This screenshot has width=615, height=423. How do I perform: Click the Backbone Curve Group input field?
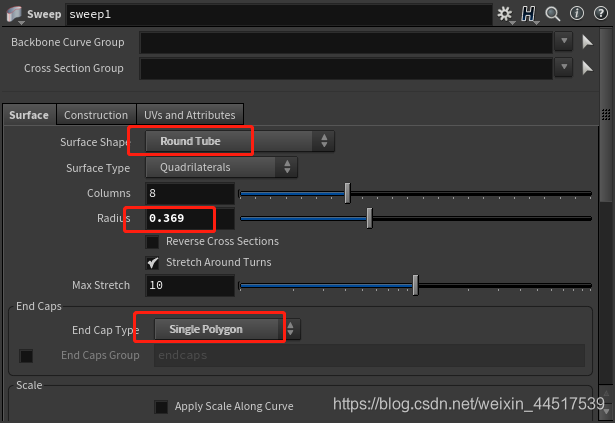coord(346,42)
